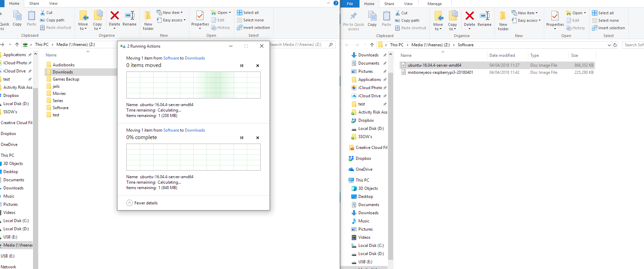Click the blue help question mark icon
This screenshot has height=269, width=644.
[x=336, y=3]
